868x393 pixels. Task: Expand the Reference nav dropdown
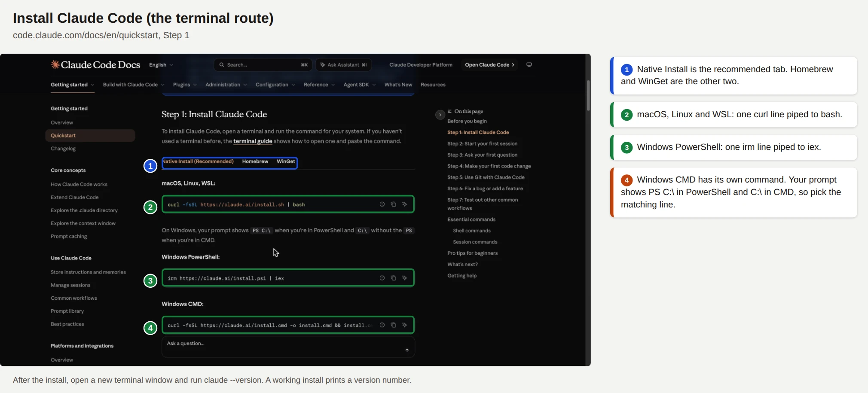click(x=319, y=85)
